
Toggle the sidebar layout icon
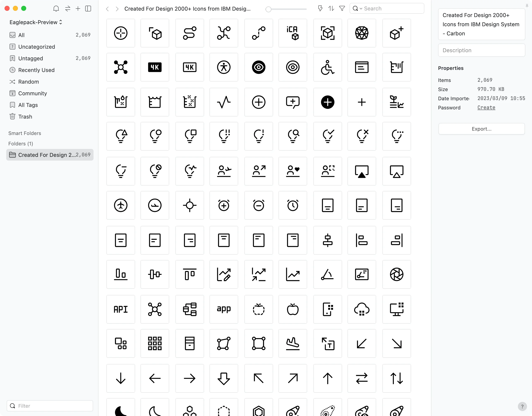pos(88,9)
